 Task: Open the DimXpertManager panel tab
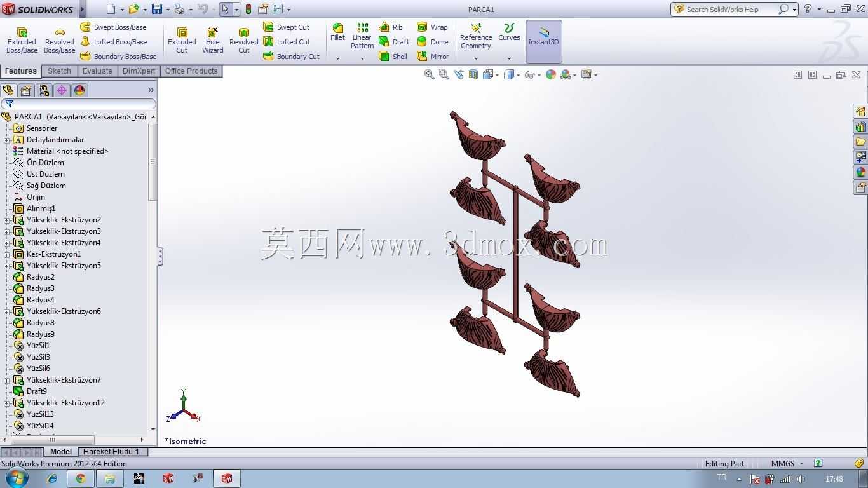(62, 90)
